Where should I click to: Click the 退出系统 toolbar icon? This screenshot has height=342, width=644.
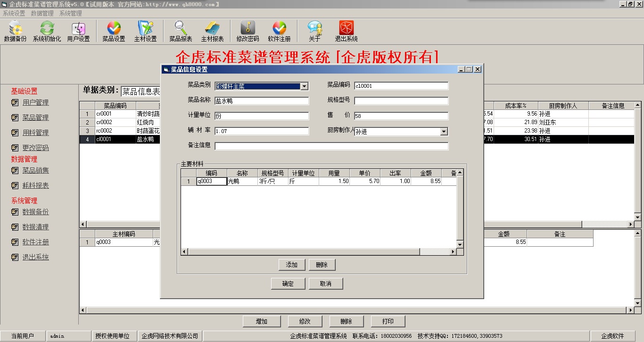(x=346, y=32)
